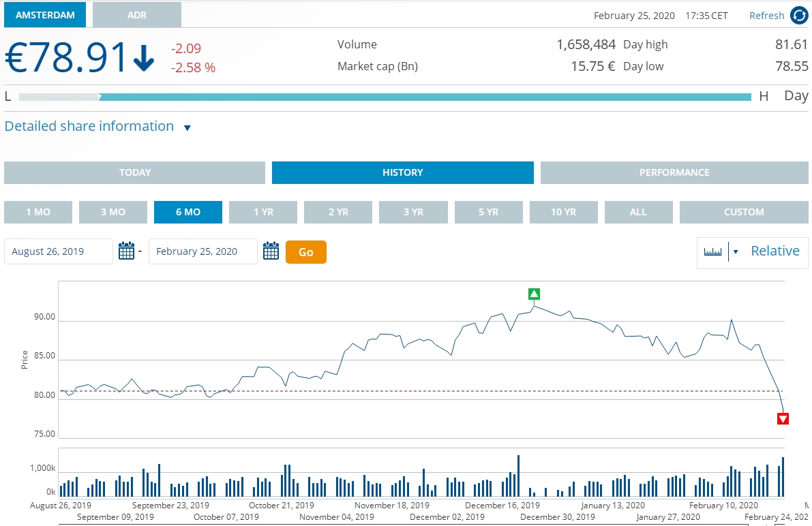Viewport: 812px width, 526px height.
Task: Click the August 26, 2019 start date field
Action: 59,251
